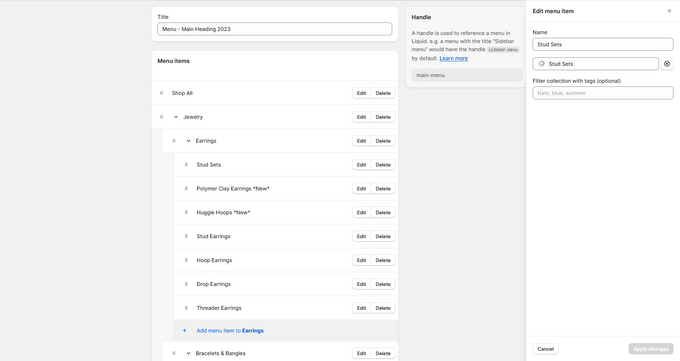The image size is (680, 361).
Task: Click drag handle icon for Stud Sets
Action: [186, 164]
